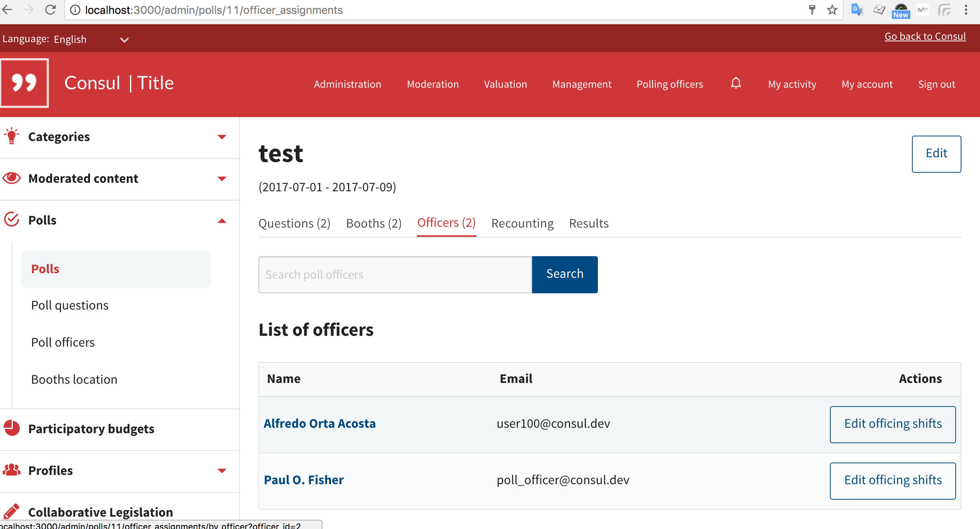
Task: Open notifications via the bell icon
Action: tap(735, 83)
